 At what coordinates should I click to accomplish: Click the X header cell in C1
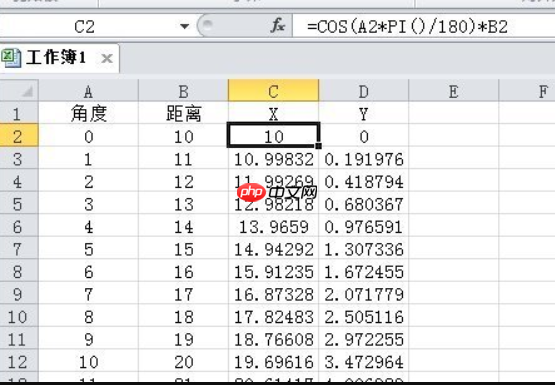tap(274, 113)
